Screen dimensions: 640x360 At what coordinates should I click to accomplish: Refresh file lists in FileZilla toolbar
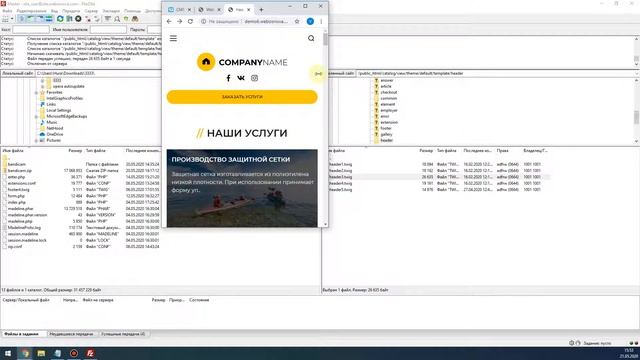[x=60, y=19]
